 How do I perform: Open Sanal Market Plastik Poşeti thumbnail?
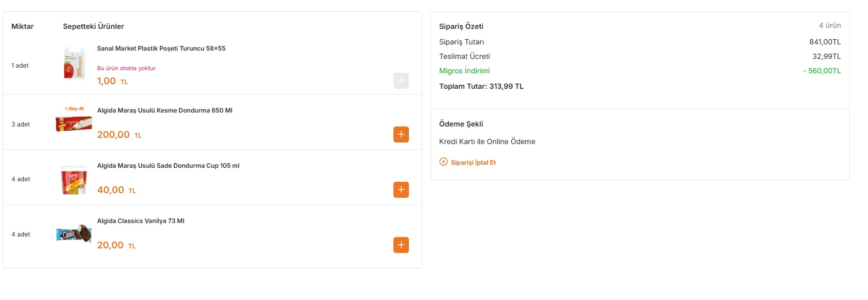pyautogui.click(x=74, y=63)
